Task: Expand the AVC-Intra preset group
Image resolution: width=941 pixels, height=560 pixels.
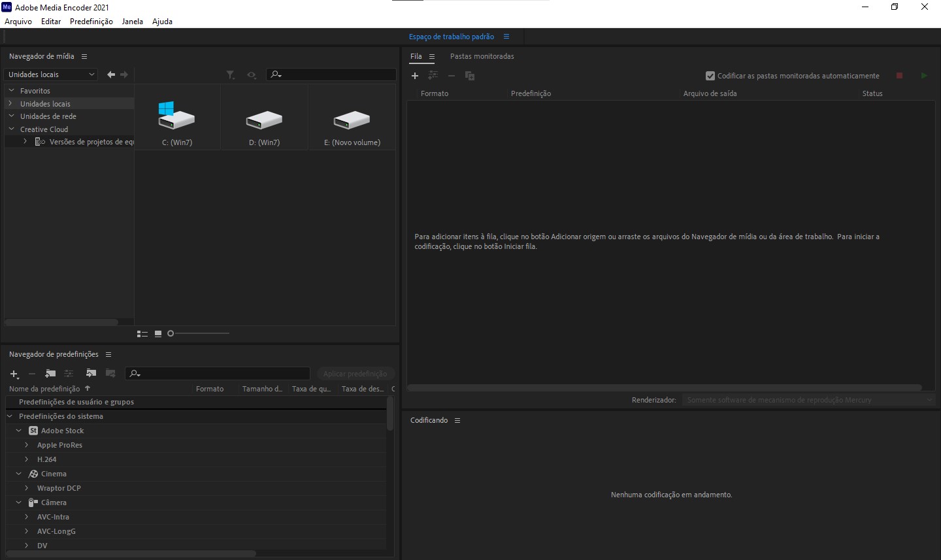Action: point(27,517)
